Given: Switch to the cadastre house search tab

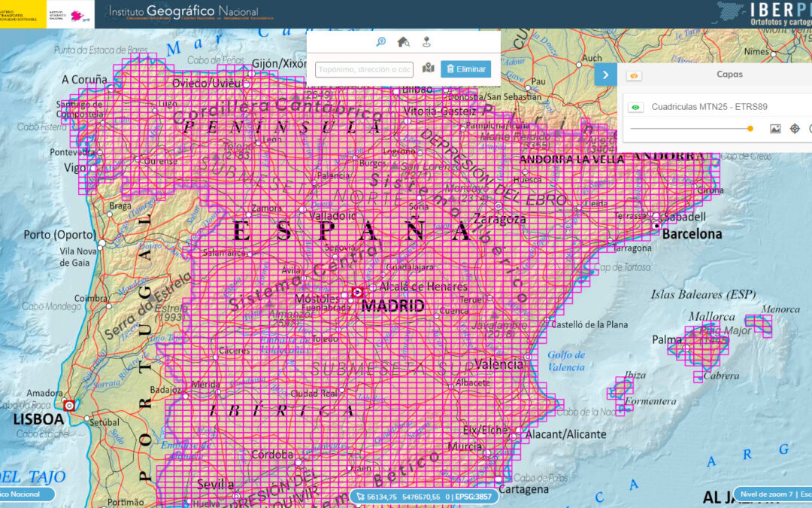Looking at the screenshot, I should (x=404, y=42).
